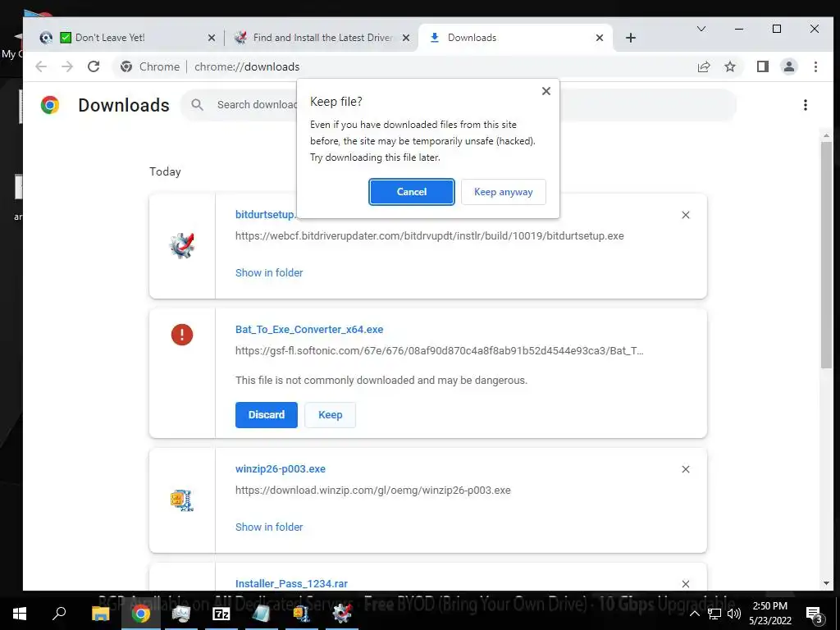Open Chrome's three-dot main menu

(x=815, y=66)
